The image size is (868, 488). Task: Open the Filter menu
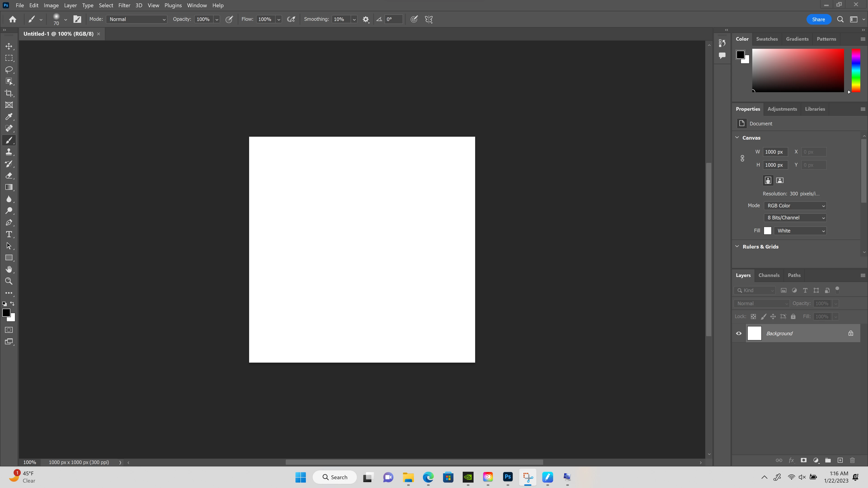[x=124, y=5]
